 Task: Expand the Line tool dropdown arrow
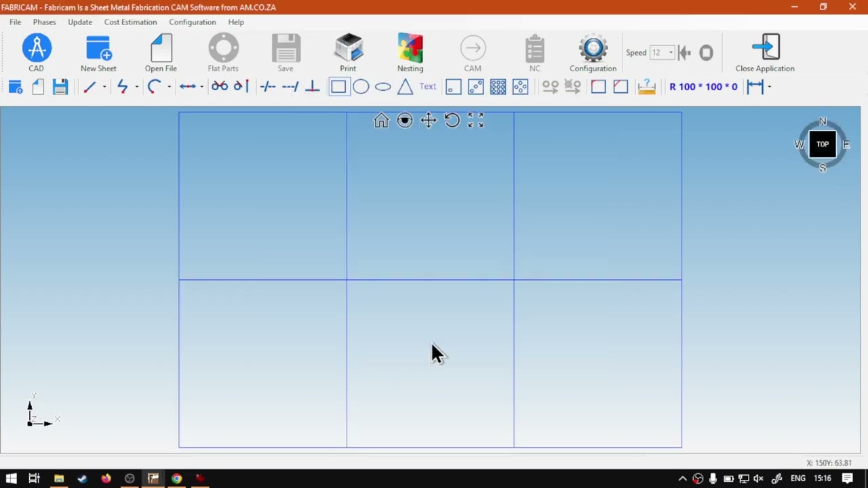[104, 87]
